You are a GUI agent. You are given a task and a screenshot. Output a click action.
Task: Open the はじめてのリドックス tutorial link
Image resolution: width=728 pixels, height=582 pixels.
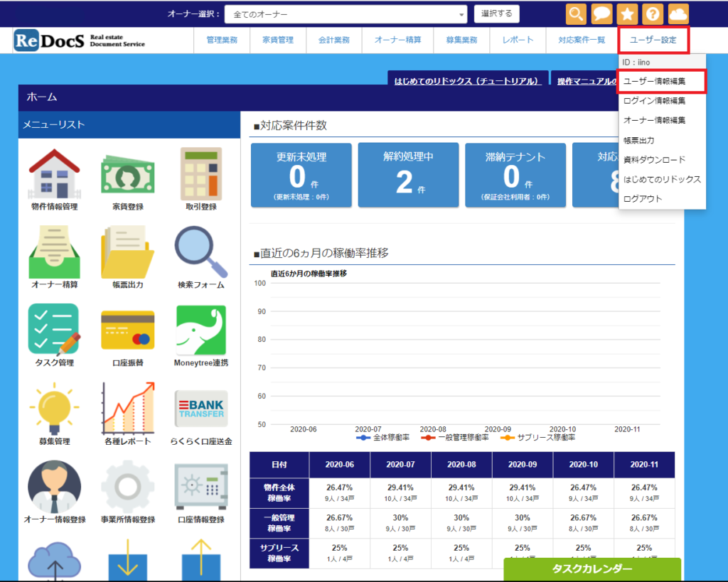click(x=466, y=81)
